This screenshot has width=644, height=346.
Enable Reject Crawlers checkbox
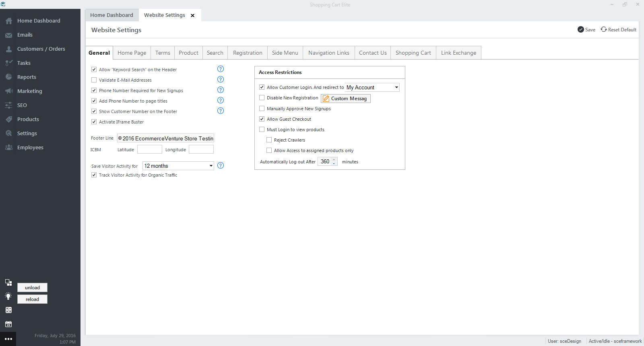tap(269, 140)
